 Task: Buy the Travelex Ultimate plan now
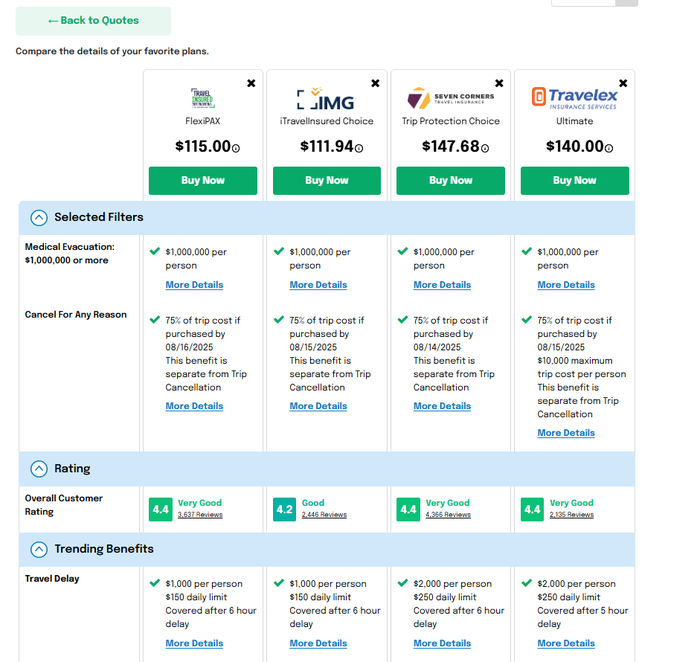(575, 181)
